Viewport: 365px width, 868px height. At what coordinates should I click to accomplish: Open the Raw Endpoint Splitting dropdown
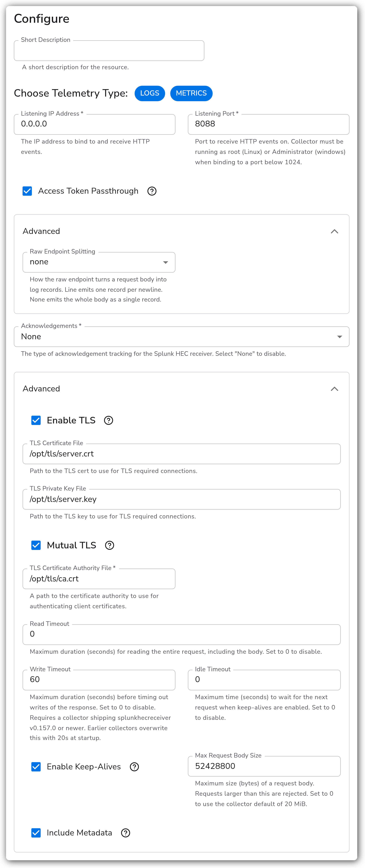[x=99, y=262]
